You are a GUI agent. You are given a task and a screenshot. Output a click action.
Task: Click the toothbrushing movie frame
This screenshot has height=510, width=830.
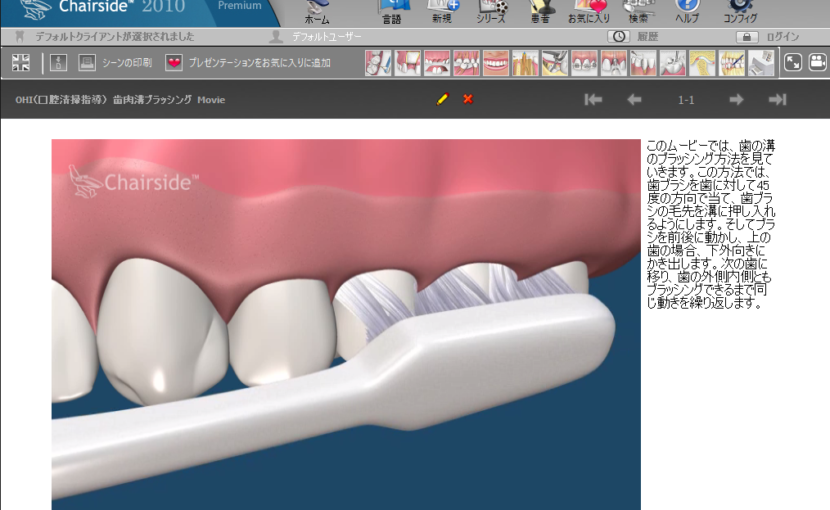pos(346,325)
